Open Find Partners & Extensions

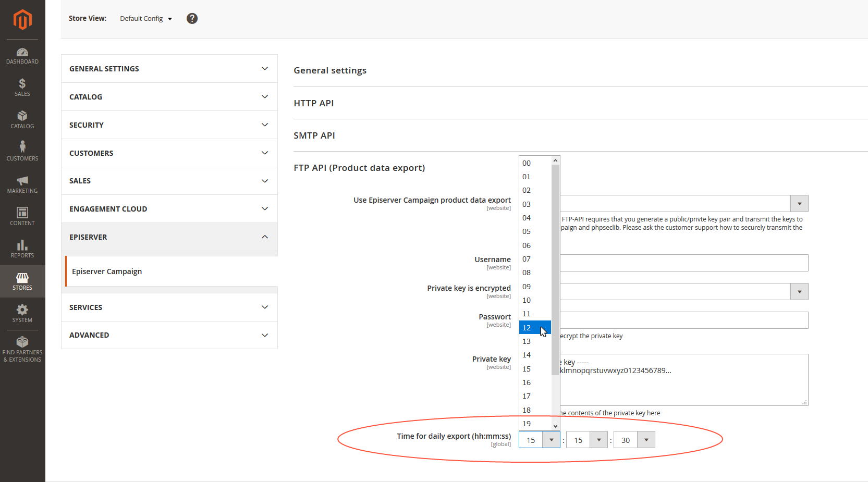click(x=22, y=350)
